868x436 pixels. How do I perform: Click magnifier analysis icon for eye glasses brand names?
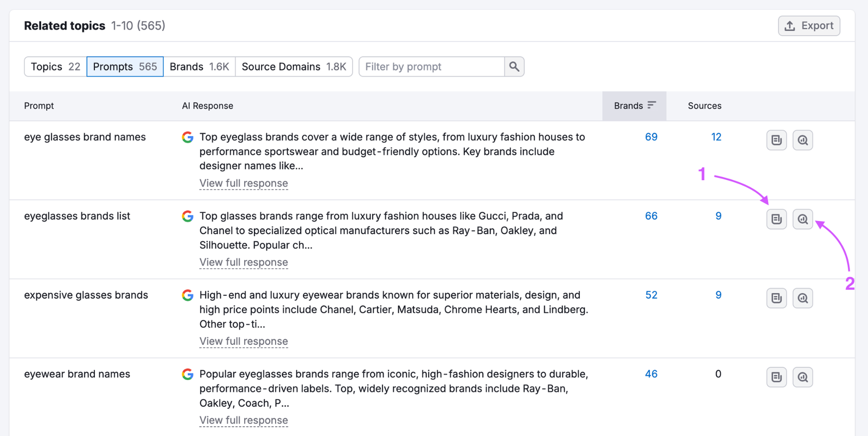[802, 140]
